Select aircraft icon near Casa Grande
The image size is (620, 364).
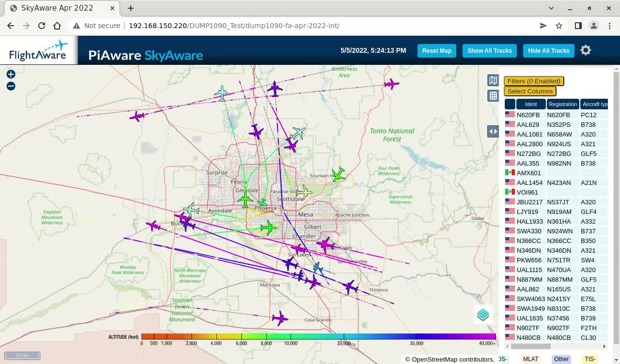[x=279, y=318]
